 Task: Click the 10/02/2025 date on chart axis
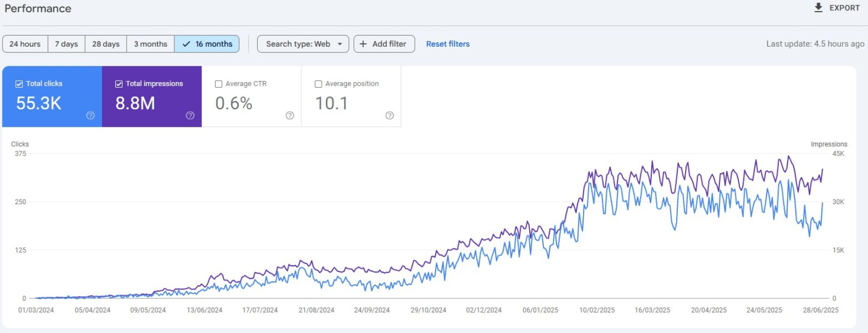pyautogui.click(x=596, y=310)
